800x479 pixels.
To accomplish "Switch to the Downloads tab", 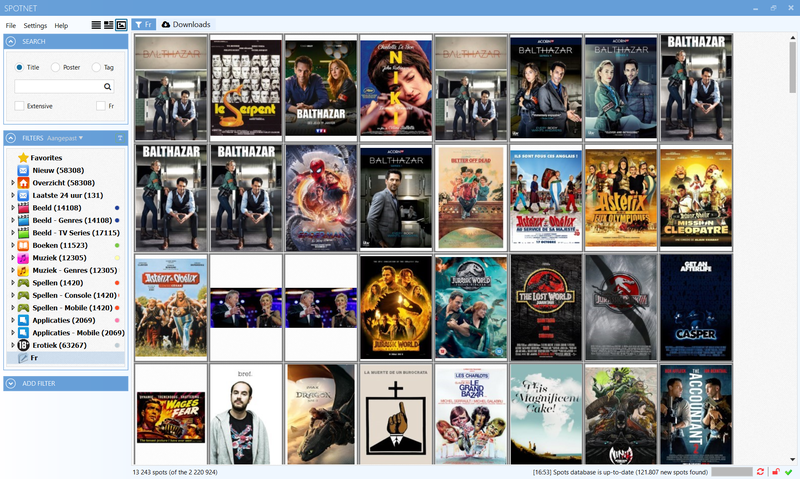I will click(186, 24).
